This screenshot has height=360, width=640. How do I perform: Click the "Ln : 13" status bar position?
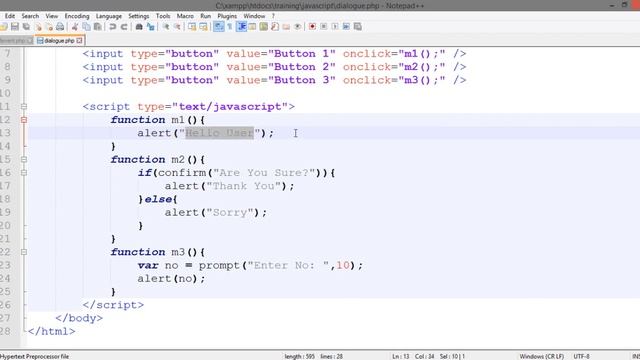point(400,356)
